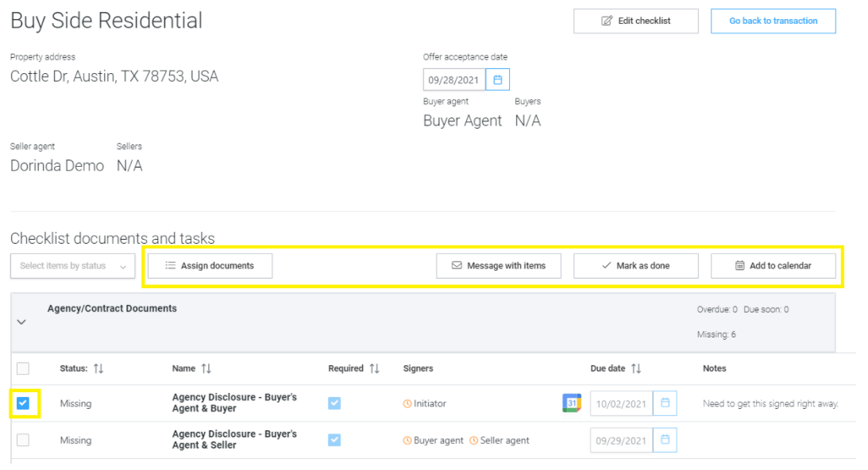Screen dimensions: 868x470
Task: Click Message with items button
Action: coord(499,266)
